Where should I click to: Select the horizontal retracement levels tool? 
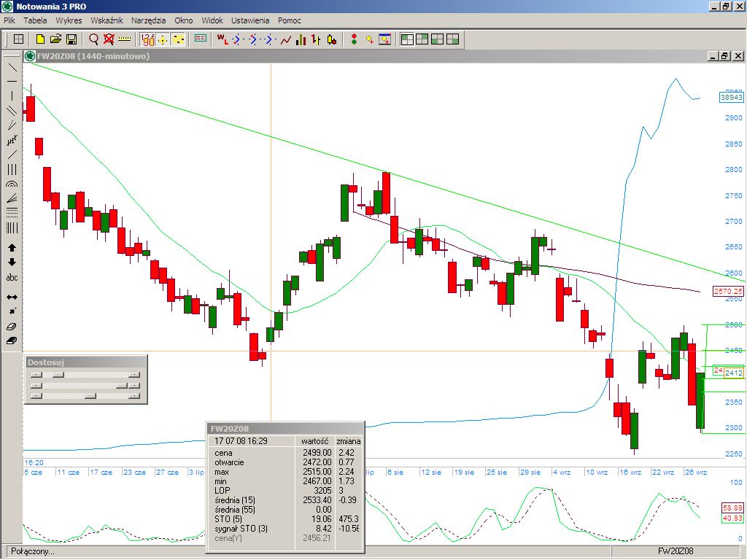tap(12, 213)
